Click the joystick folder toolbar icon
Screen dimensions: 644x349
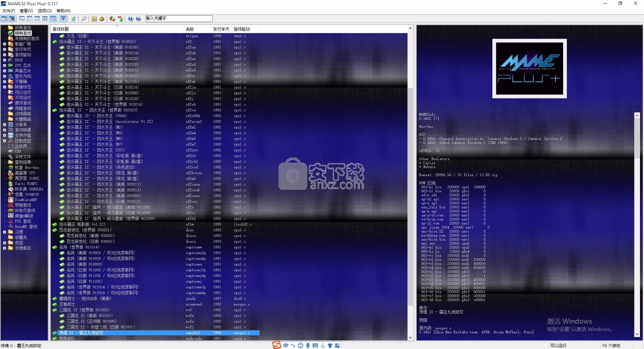(x=112, y=19)
